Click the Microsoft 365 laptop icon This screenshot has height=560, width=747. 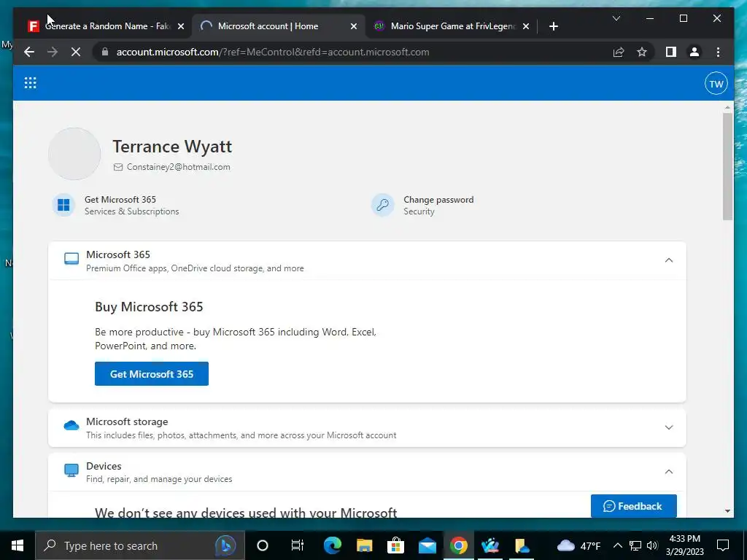coord(71,259)
